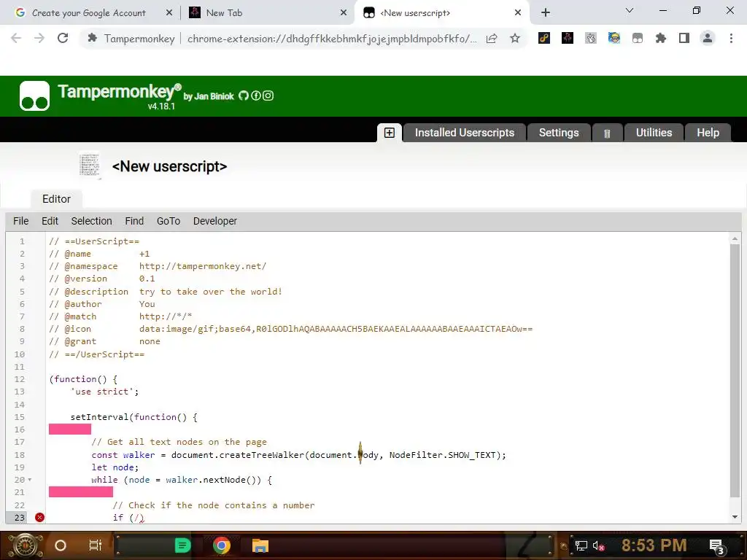
Task: Open the Help tab
Action: click(708, 133)
